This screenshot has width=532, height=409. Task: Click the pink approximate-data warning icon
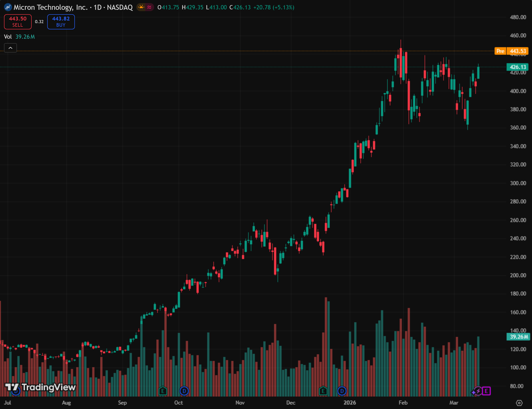coord(149,7)
